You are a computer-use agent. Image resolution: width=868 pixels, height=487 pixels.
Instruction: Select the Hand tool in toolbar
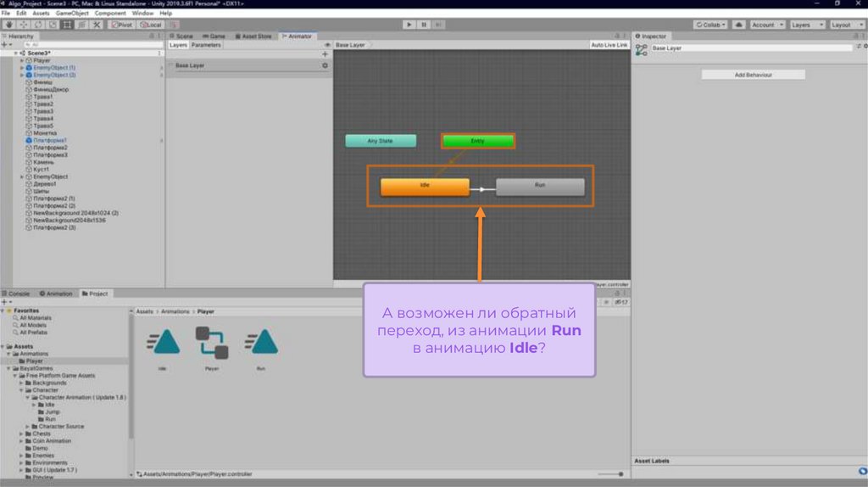click(x=8, y=25)
